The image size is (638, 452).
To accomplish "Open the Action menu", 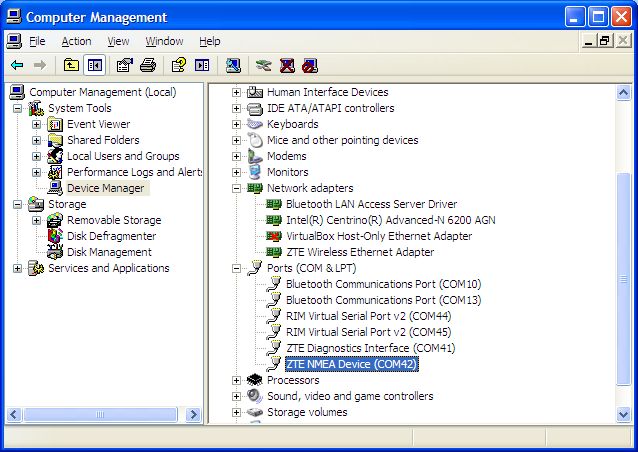I will (76, 41).
